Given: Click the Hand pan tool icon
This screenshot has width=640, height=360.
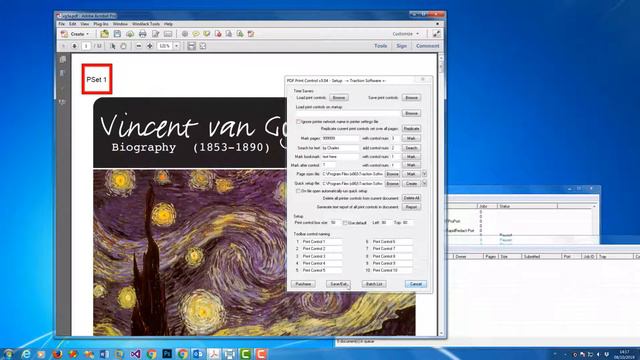Looking at the screenshot, I should [x=123, y=46].
